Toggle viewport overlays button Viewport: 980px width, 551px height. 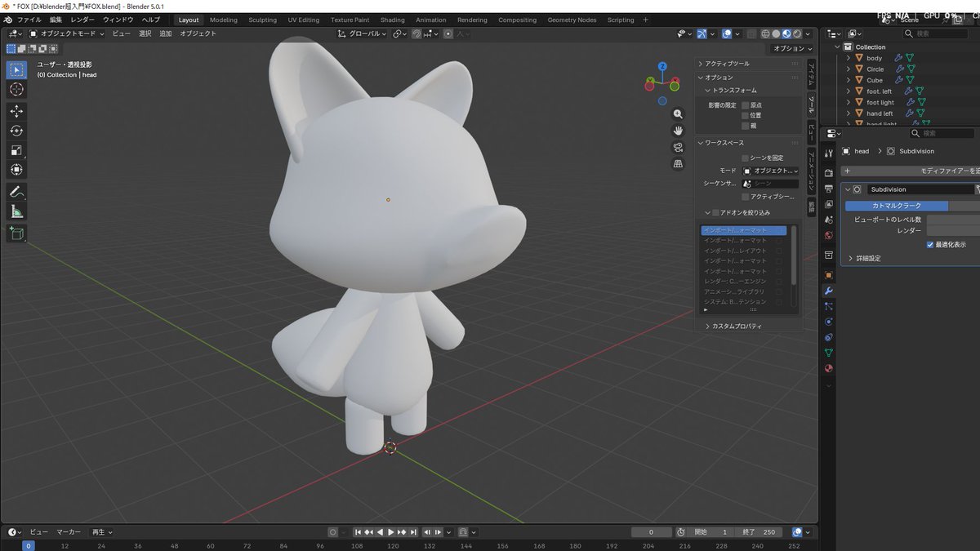point(727,33)
